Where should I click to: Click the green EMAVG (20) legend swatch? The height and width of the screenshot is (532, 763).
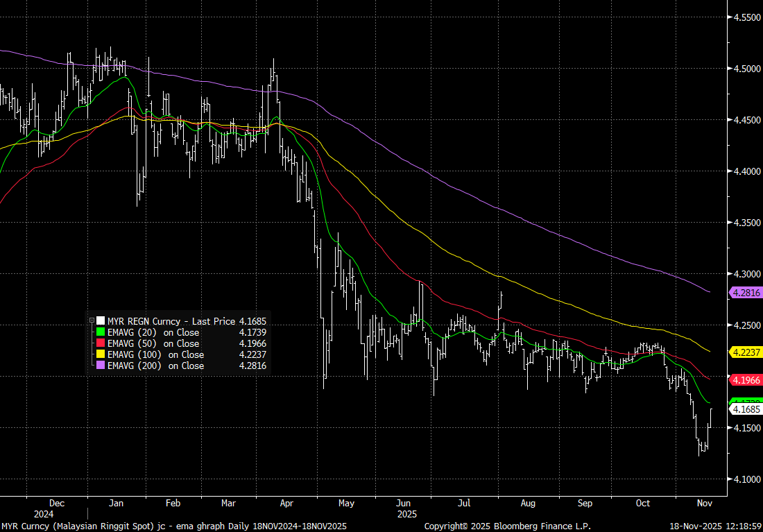(101, 332)
